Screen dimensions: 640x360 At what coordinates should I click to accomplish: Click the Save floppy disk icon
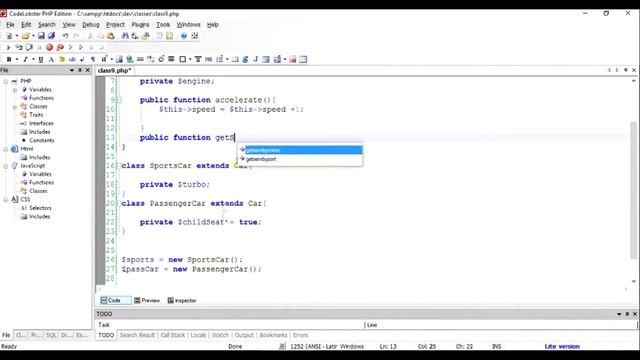(x=41, y=36)
